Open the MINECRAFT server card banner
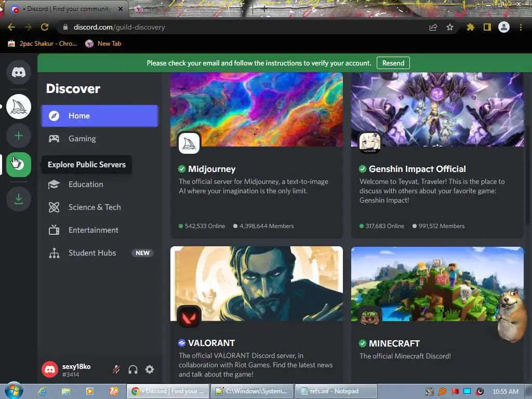 tap(437, 284)
